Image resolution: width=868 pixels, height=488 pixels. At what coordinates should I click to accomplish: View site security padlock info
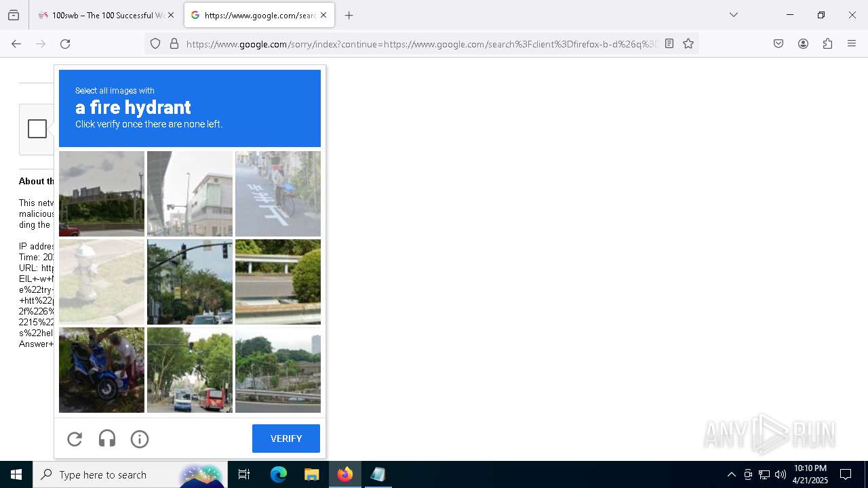click(174, 43)
